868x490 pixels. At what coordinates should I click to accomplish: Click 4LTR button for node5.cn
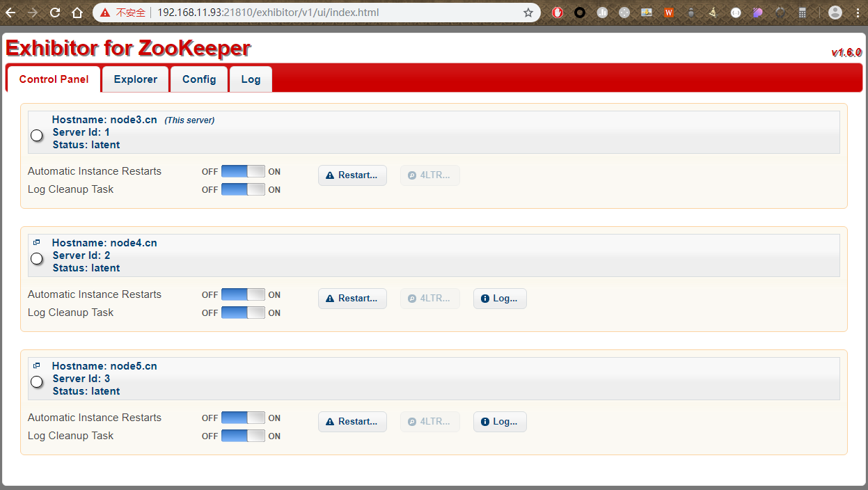(x=429, y=422)
